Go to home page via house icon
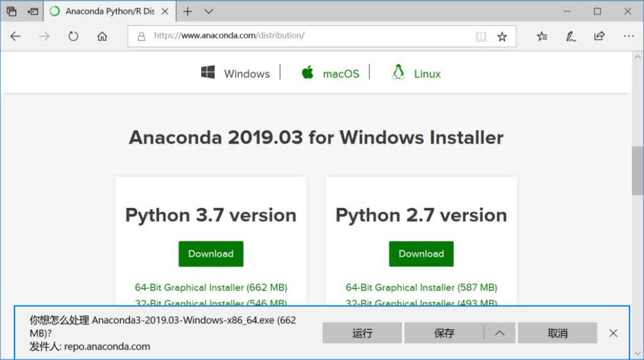This screenshot has height=360, width=644. 102,36
